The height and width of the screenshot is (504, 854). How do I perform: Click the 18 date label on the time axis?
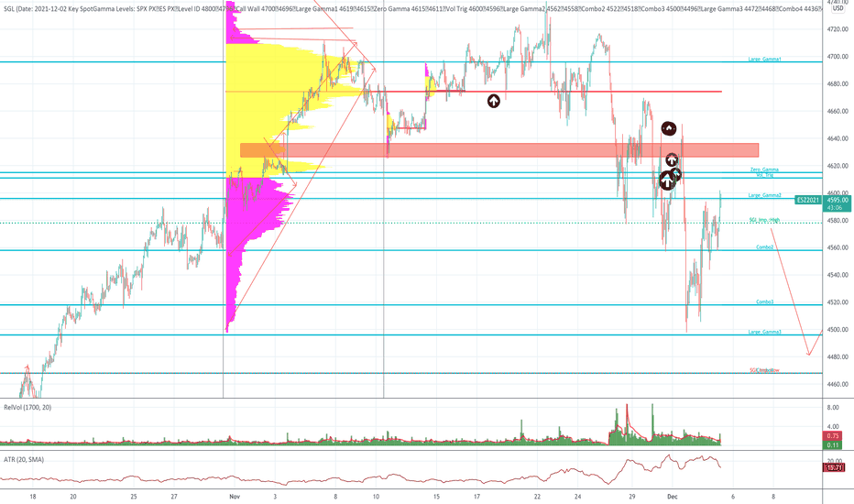coord(33,497)
